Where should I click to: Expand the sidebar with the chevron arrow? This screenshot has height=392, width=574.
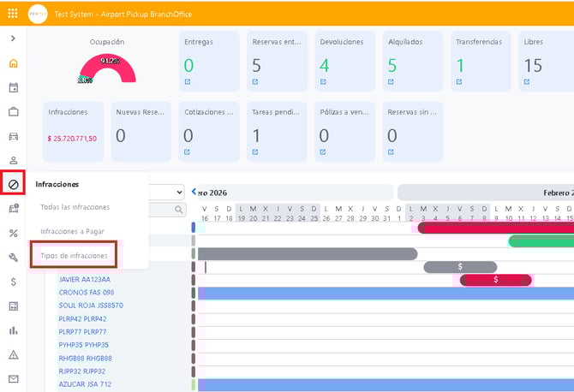tap(13, 39)
